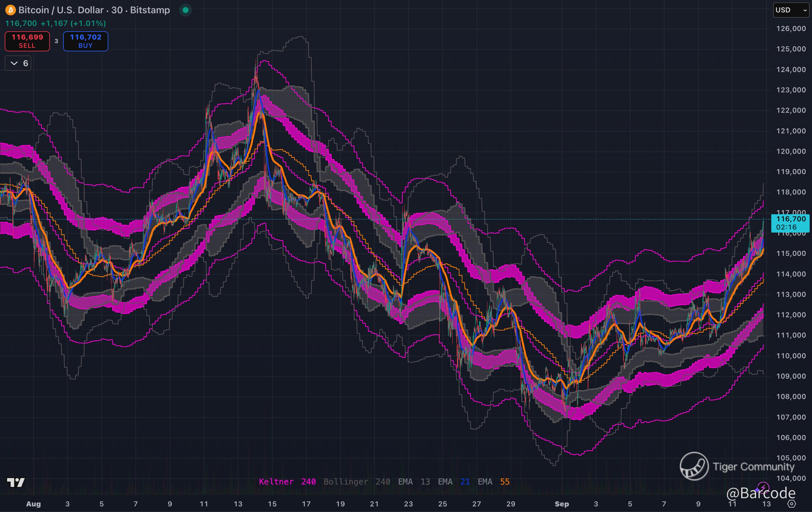Click the blue EMA 21 legend label
The width and height of the screenshot is (812, 512).
tap(454, 482)
